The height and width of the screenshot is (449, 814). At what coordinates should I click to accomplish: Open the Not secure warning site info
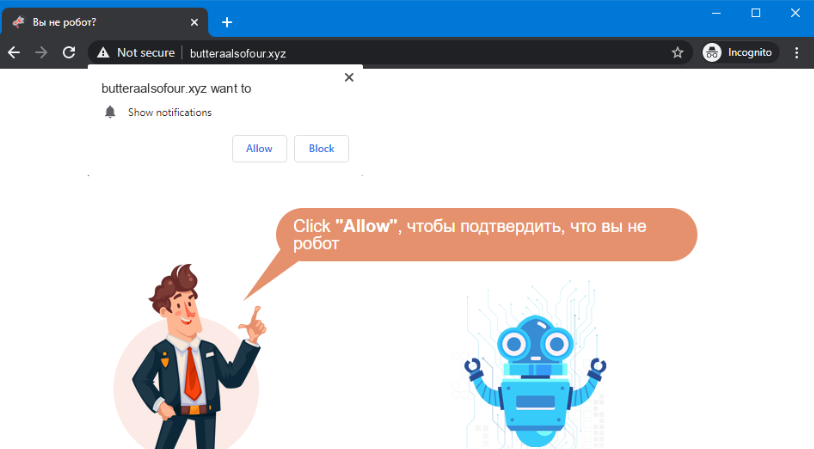(137, 53)
